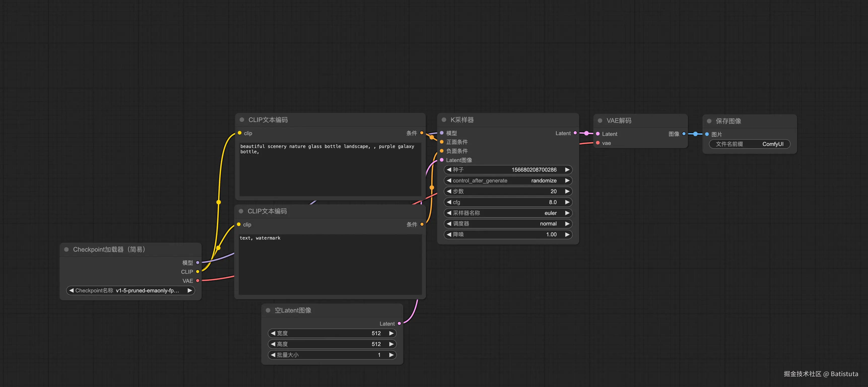The image size is (868, 387).
Task: Click the right arrow to increase 种子 seed value
Action: click(x=567, y=170)
